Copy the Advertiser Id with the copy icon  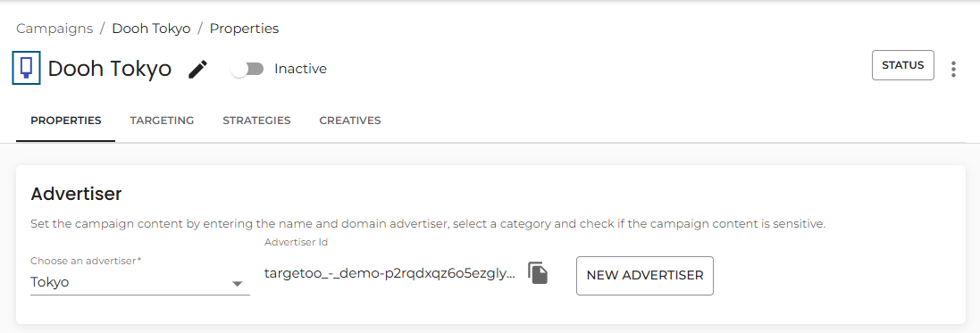538,273
